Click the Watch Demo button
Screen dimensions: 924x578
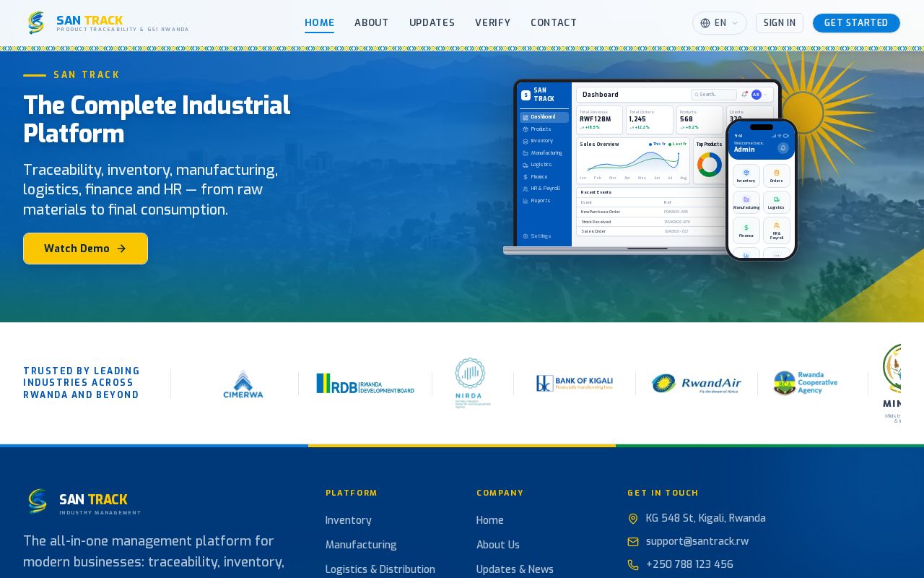coord(85,249)
